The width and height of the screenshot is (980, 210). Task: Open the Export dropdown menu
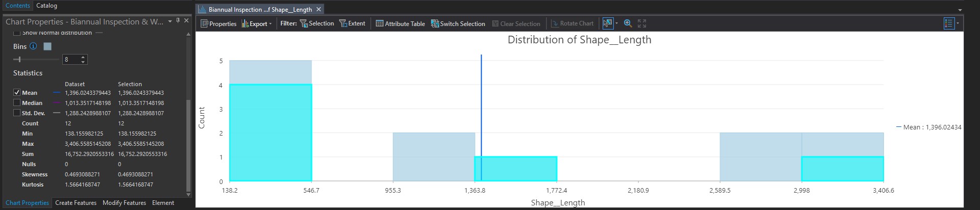pos(257,23)
